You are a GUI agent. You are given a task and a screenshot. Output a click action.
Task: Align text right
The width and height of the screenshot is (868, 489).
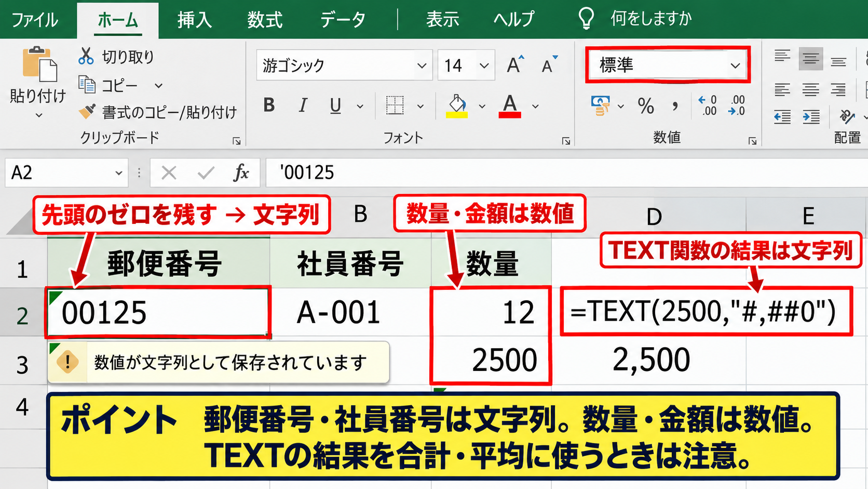(838, 90)
